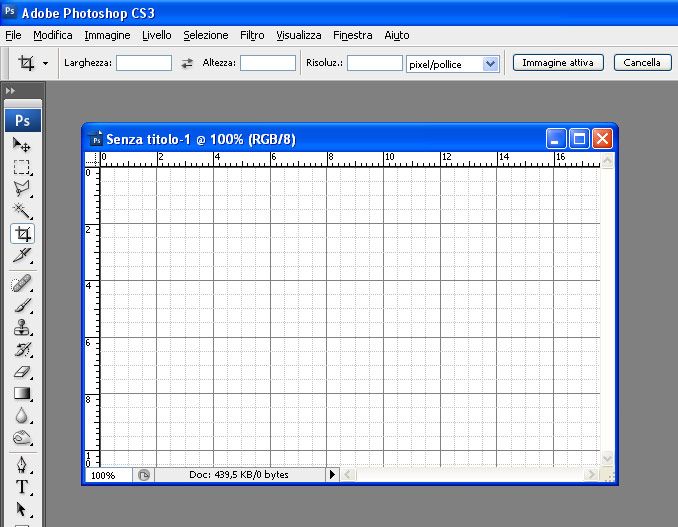
Task: Select the Blur tool
Action: (x=22, y=415)
